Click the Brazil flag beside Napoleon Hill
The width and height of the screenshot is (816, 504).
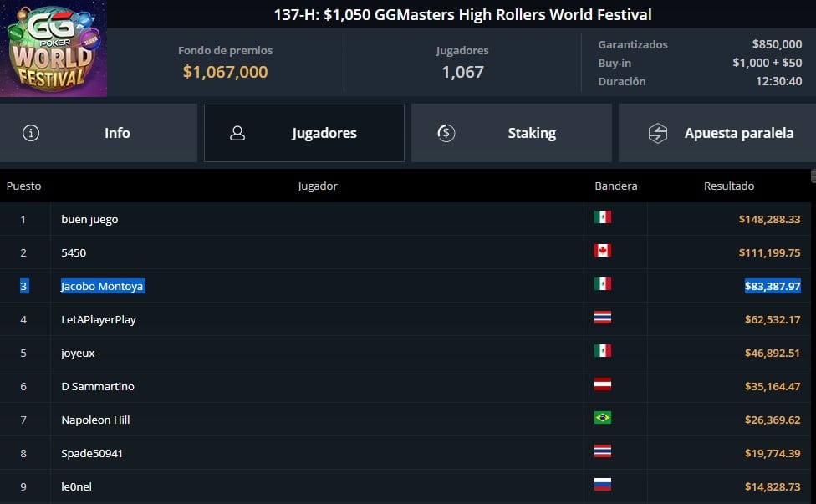tap(603, 418)
